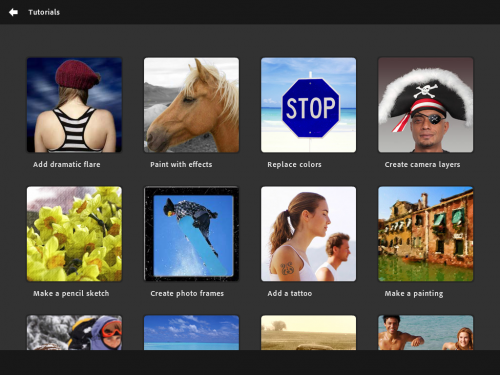500x375 pixels.
Task: Click the Paint with effects label
Action: (x=181, y=164)
